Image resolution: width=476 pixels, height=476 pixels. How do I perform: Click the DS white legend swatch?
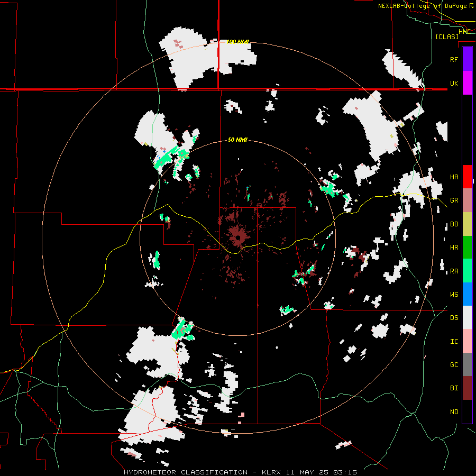[x=467, y=317]
